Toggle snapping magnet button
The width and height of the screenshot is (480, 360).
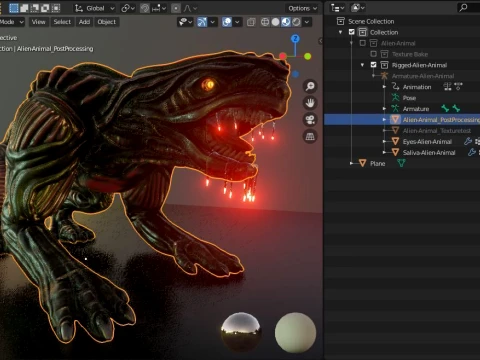pyautogui.click(x=145, y=8)
